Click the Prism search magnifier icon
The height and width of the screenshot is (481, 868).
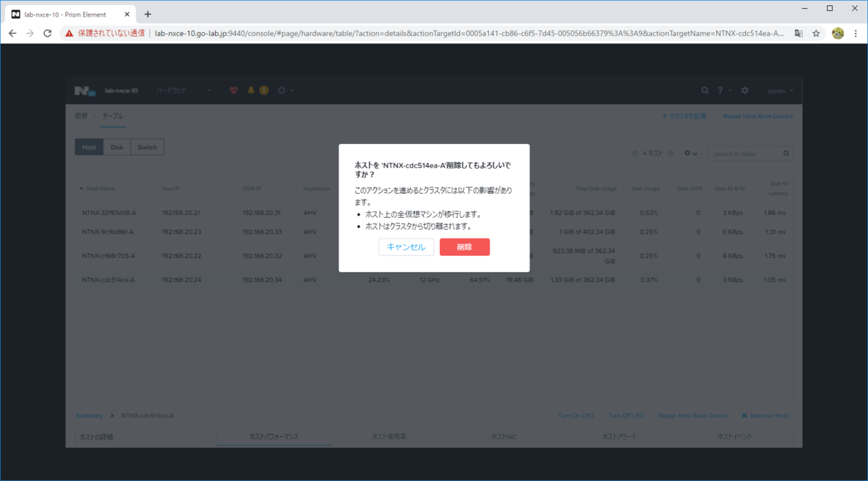[x=705, y=90]
